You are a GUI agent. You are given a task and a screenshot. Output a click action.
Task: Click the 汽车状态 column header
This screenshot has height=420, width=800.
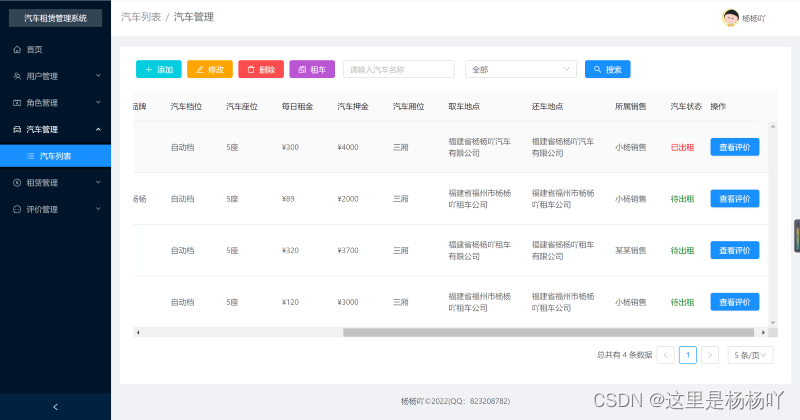coord(686,107)
